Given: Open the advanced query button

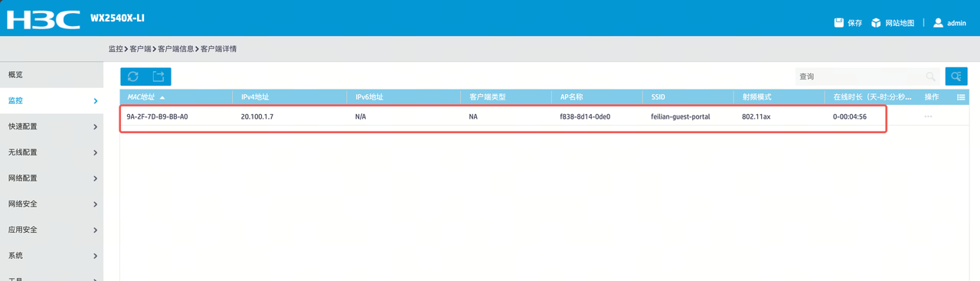Looking at the screenshot, I should click(956, 77).
